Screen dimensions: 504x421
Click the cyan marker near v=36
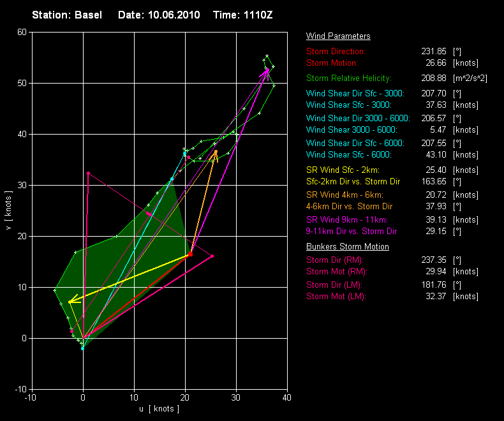185,153
